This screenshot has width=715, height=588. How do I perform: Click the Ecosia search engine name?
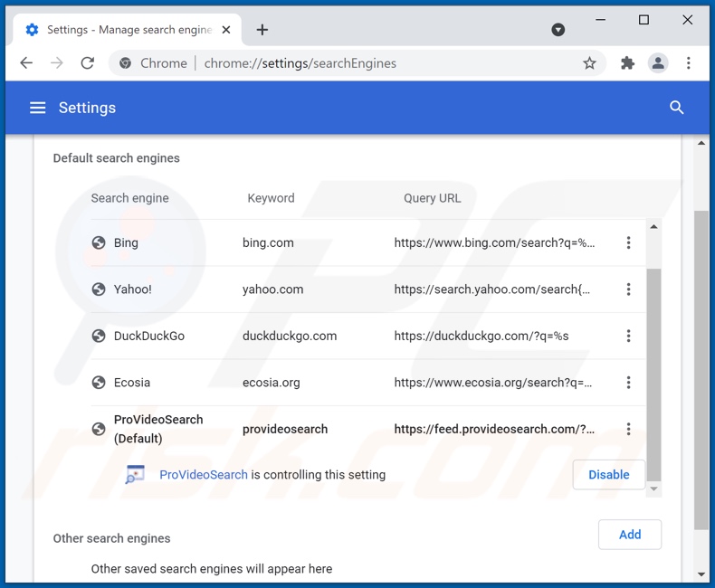tap(132, 383)
